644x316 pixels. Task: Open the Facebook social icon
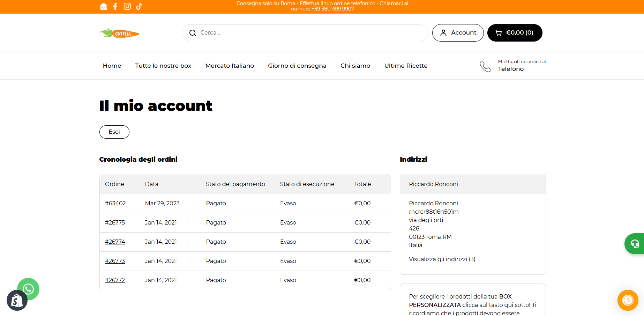(x=115, y=6)
